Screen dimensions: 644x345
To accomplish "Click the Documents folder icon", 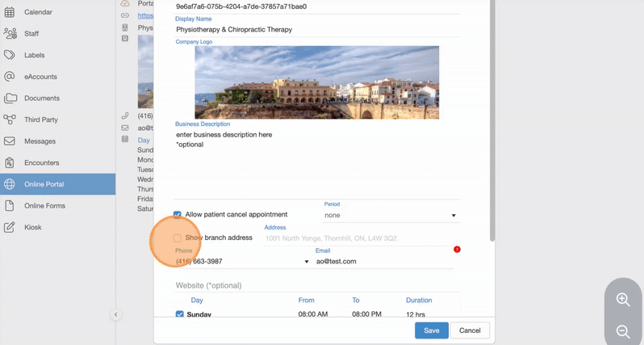I will coord(10,99).
